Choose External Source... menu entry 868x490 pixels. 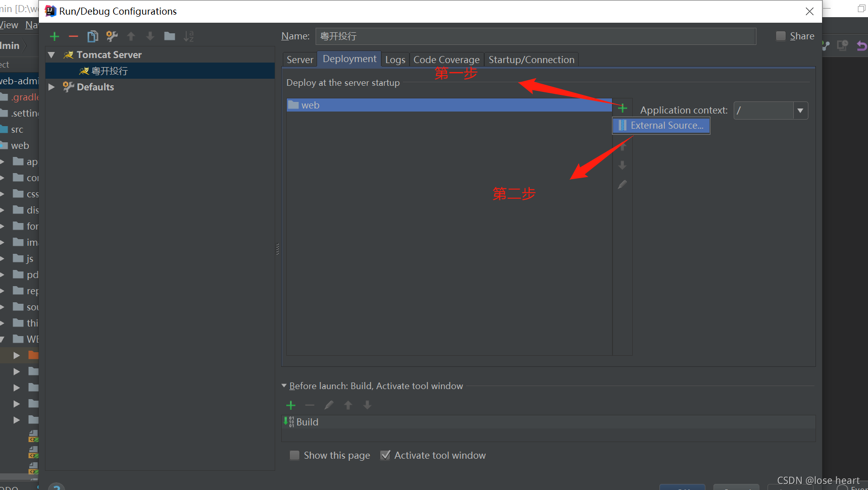coord(661,126)
